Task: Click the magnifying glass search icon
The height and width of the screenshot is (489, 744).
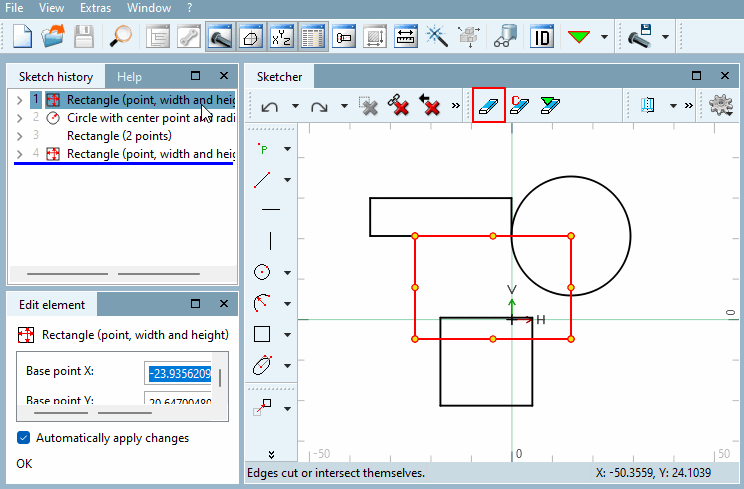Action: click(x=121, y=37)
